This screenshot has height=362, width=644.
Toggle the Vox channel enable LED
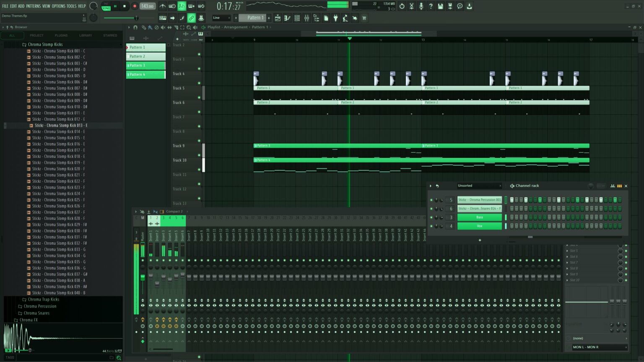click(x=431, y=226)
